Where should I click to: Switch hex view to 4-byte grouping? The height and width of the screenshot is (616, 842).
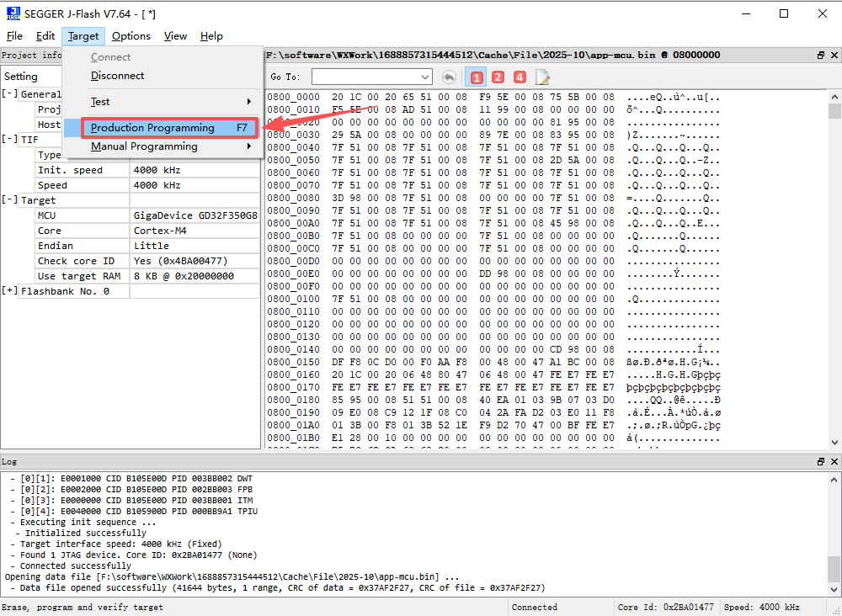click(x=520, y=77)
